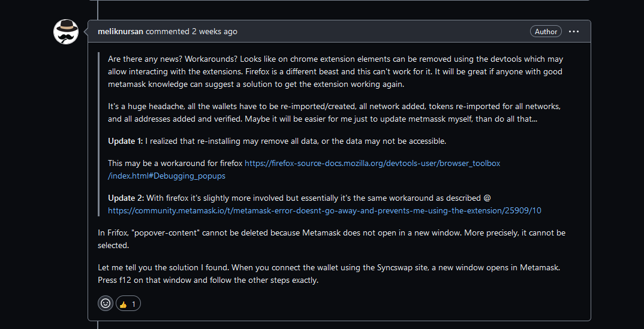Open the firefox-source-docs.mozilla.org browser_toolbox link

[372, 163]
